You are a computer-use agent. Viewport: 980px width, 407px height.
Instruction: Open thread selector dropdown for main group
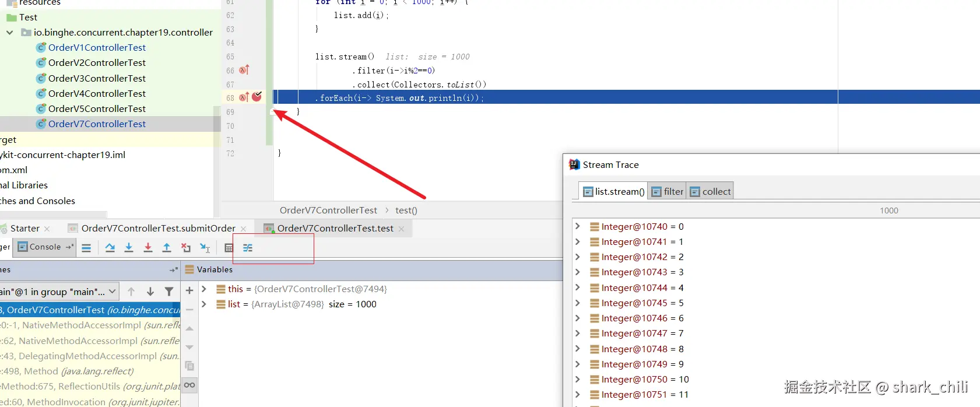click(x=58, y=292)
